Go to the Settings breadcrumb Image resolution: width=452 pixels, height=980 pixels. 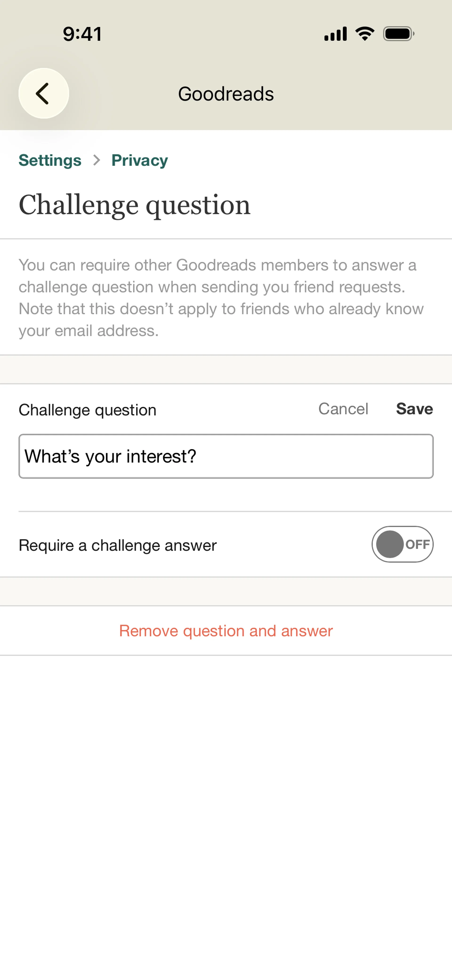(x=50, y=160)
